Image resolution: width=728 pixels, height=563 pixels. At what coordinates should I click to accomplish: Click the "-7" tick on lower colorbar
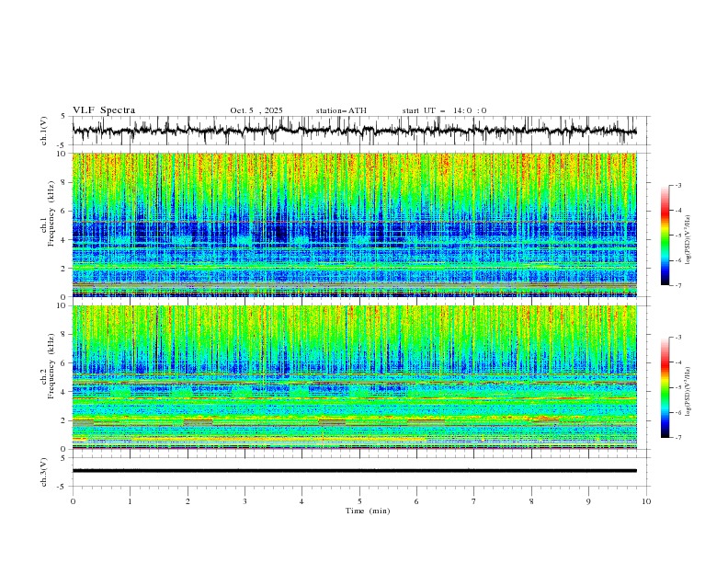tap(678, 438)
